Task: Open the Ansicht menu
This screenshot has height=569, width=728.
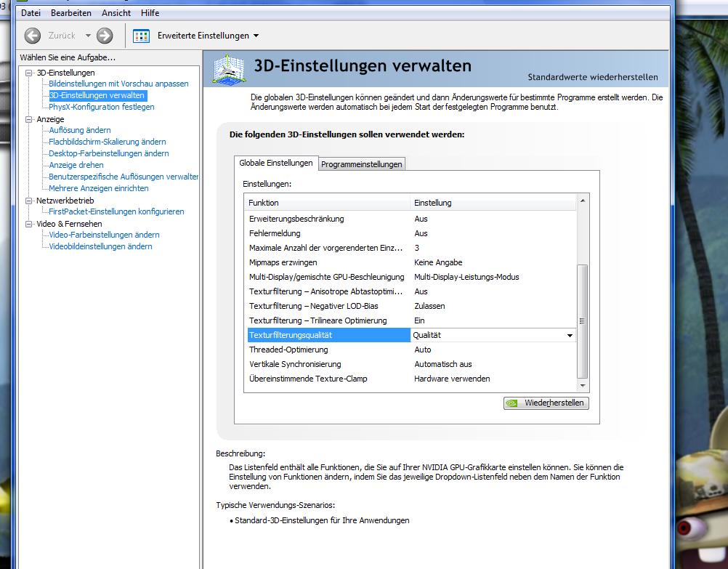Action: [x=116, y=13]
